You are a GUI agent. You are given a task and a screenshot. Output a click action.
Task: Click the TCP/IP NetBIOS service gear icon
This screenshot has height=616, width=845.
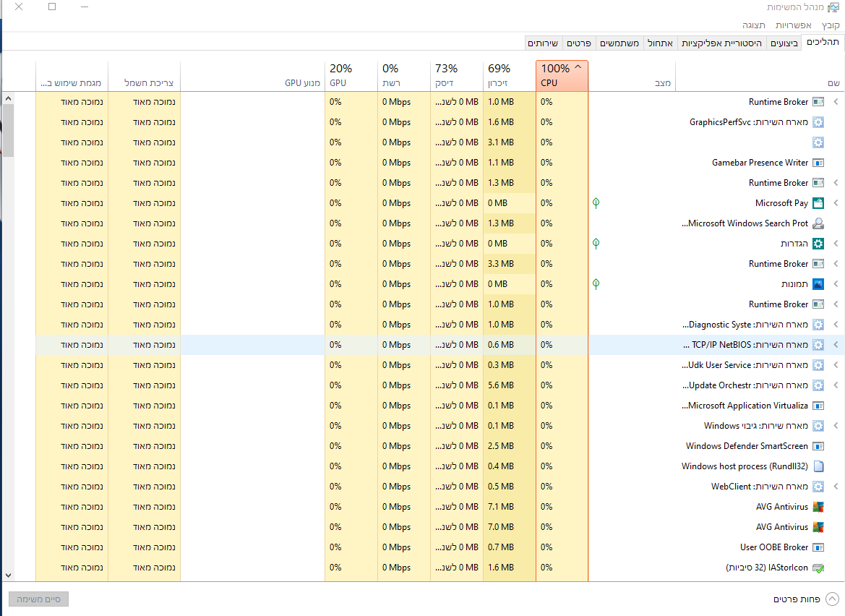pos(818,345)
